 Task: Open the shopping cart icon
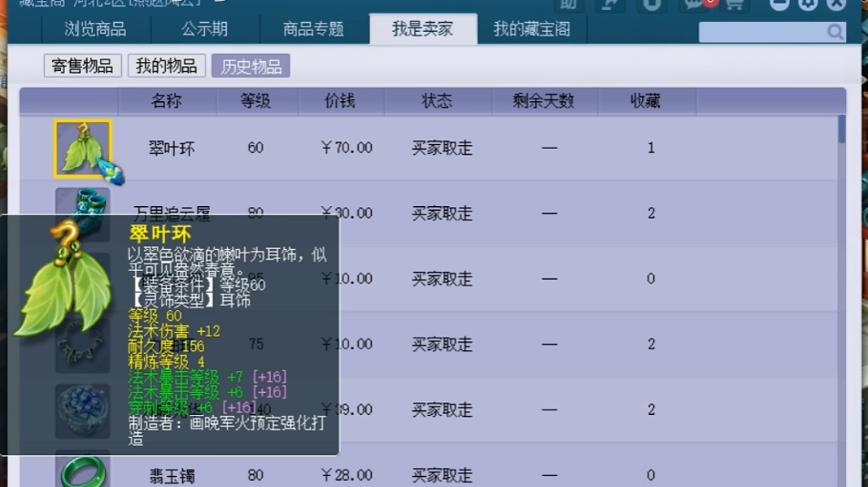[735, 5]
